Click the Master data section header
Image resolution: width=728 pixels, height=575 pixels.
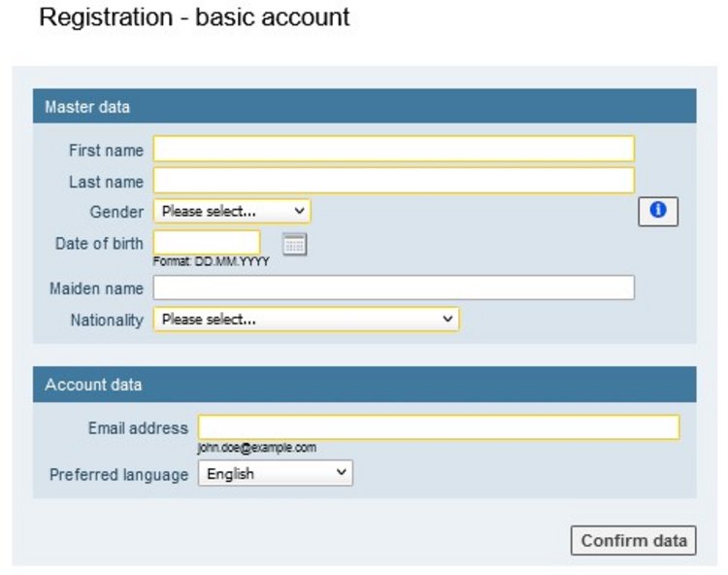(x=364, y=107)
